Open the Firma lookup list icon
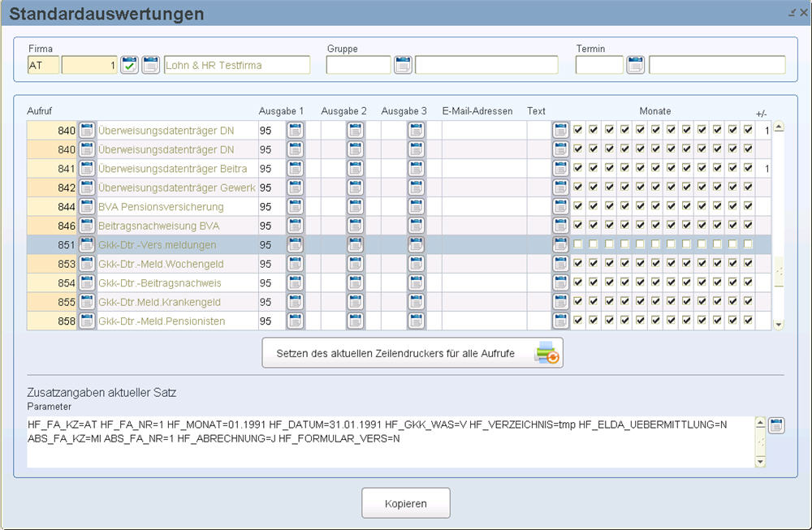Image resolution: width=812 pixels, height=530 pixels. (x=151, y=65)
